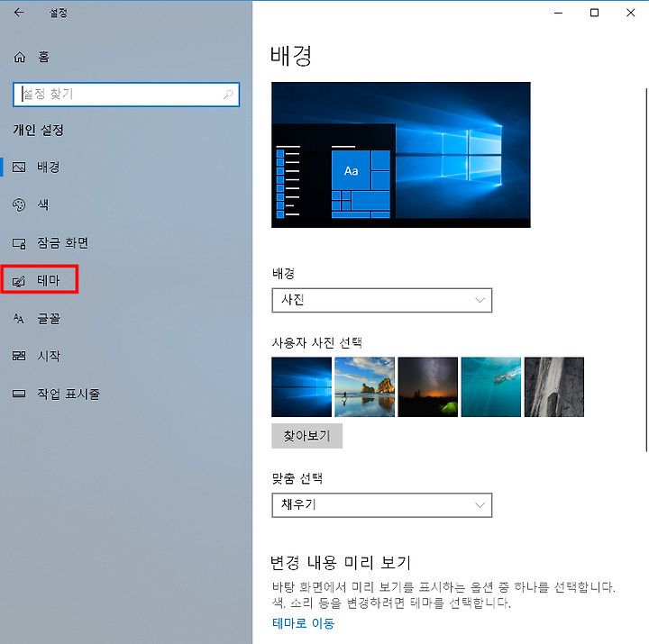This screenshot has width=649, height=644.
Task: Click the 잠금 화면 monitor icon
Action: [19, 243]
